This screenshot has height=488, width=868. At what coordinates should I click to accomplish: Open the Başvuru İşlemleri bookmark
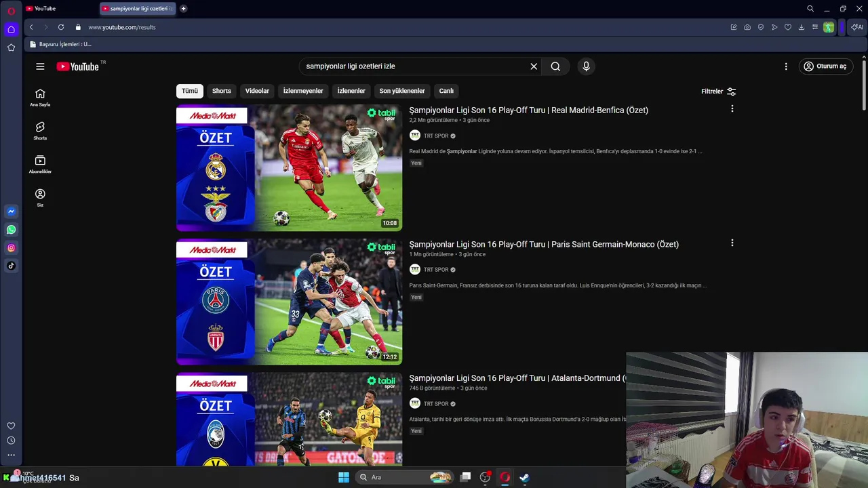[x=60, y=44]
